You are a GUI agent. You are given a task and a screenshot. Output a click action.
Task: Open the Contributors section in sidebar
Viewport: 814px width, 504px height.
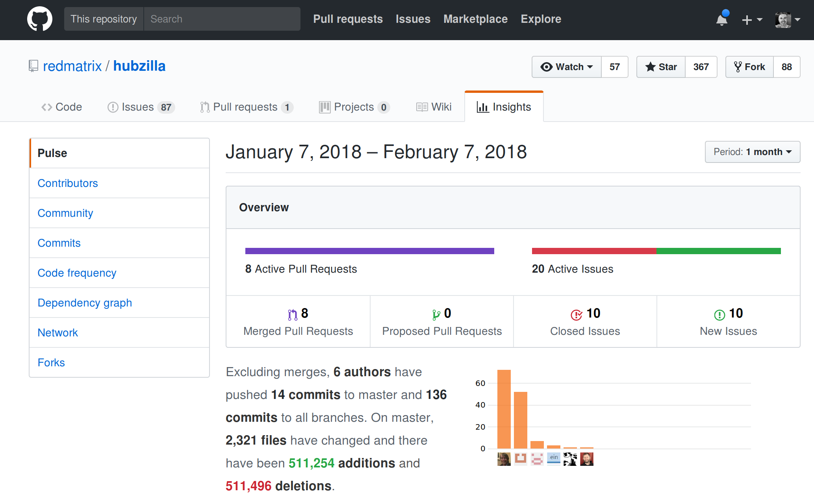coord(68,183)
